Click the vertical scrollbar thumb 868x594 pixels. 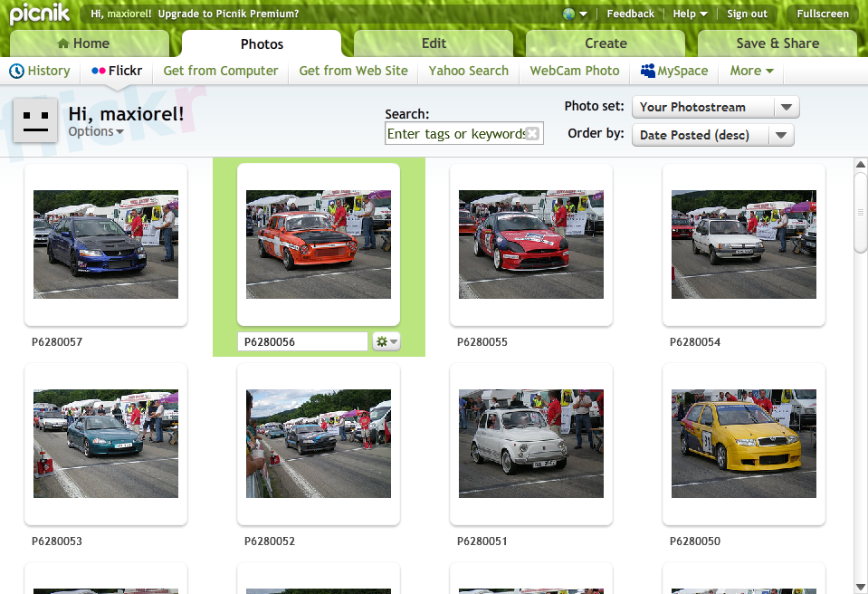(860, 213)
